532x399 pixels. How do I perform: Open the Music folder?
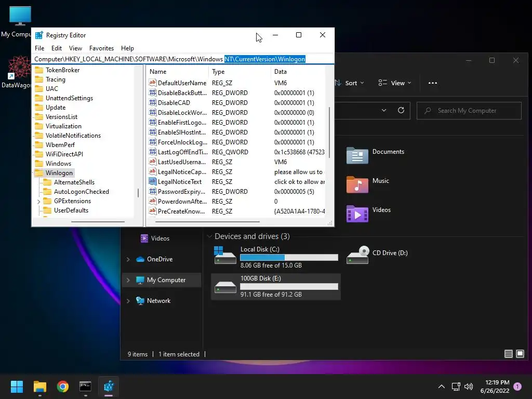pyautogui.click(x=368, y=184)
